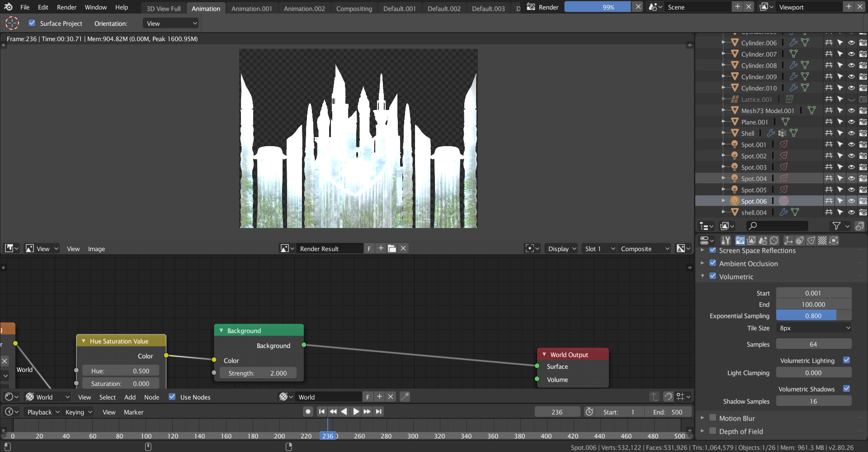Screen dimensions: 868x452
Task: Hide Spot.004 in viewport via eye icon
Action: 851,178
